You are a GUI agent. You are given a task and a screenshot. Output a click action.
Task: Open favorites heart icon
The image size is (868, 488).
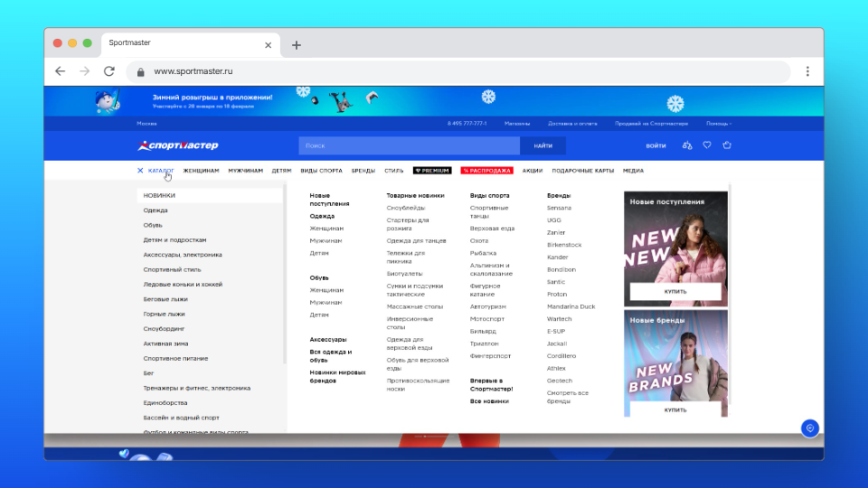click(707, 145)
